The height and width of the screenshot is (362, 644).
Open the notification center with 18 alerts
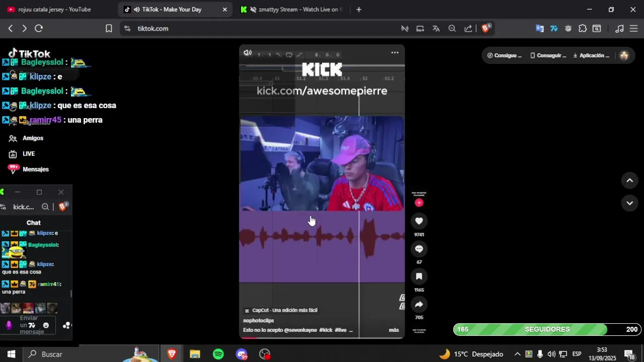point(629,355)
